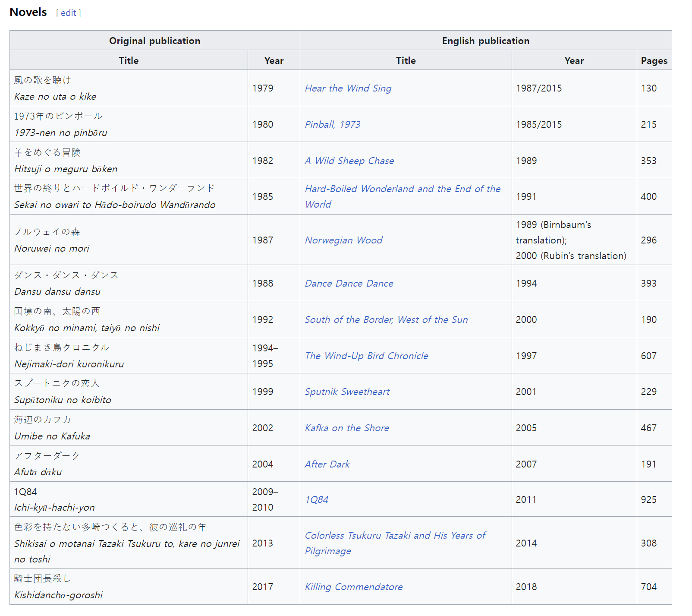This screenshot has width=692, height=616.
Task: Select the text Afutā dāku
Action: click(38, 472)
